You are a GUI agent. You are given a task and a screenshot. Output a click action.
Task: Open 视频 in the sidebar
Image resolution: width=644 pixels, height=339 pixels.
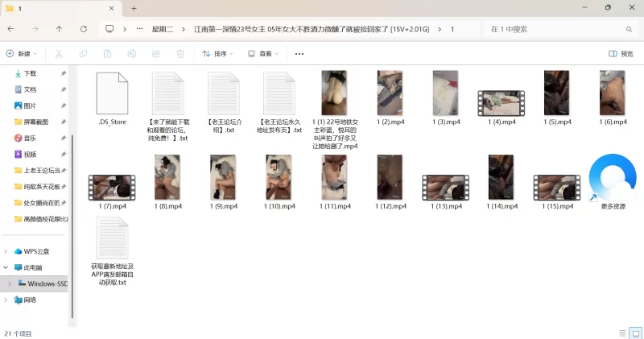click(x=30, y=154)
